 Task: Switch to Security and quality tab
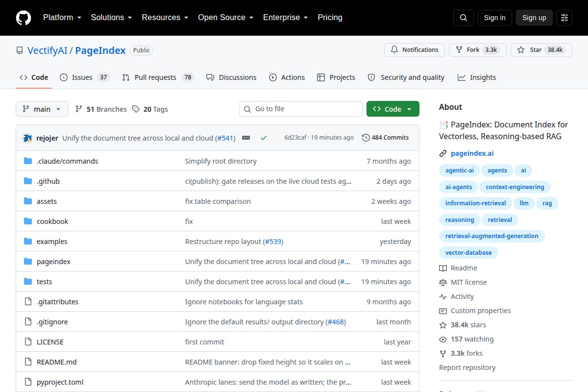(x=406, y=77)
